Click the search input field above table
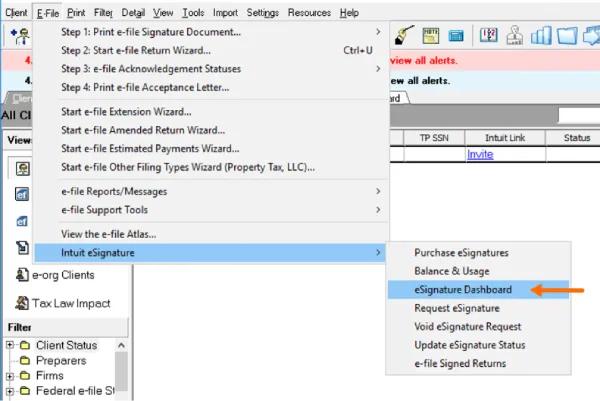 click(x=579, y=115)
